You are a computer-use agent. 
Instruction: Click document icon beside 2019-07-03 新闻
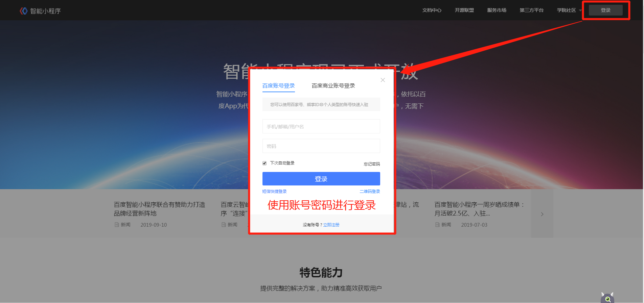tap(437, 225)
